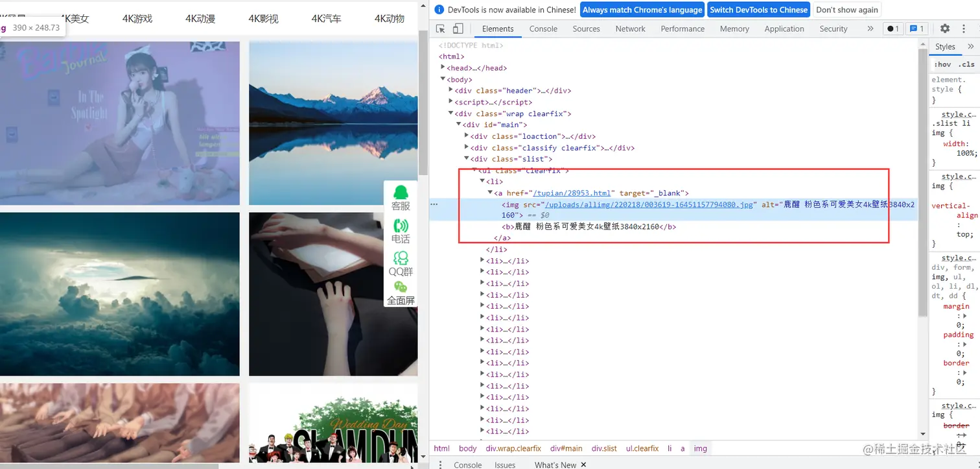The width and height of the screenshot is (980, 469).
Task: Show more sidebar tabs beside Styles
Action: coord(970,47)
